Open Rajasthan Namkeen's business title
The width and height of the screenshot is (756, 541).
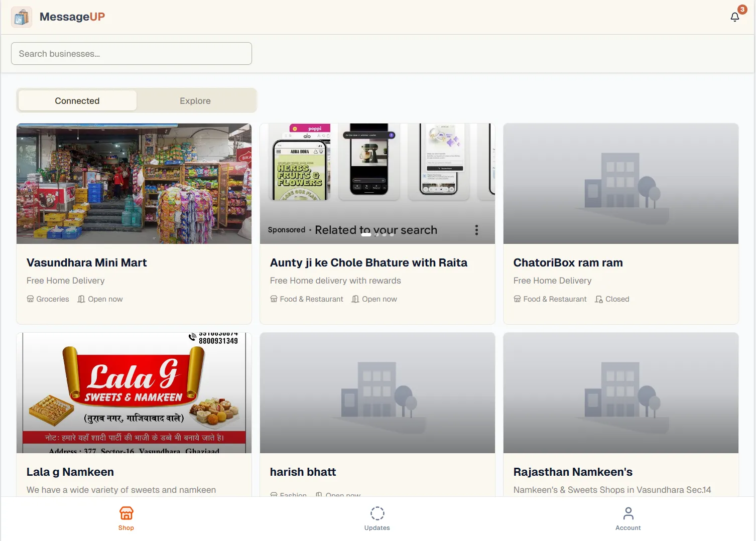pyautogui.click(x=573, y=472)
